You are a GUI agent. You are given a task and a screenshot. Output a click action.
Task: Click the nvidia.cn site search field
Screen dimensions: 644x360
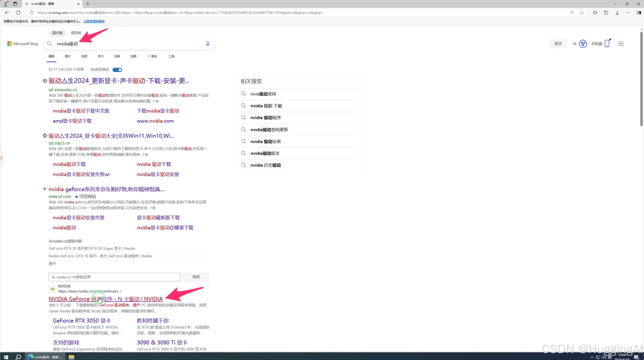coord(114,277)
